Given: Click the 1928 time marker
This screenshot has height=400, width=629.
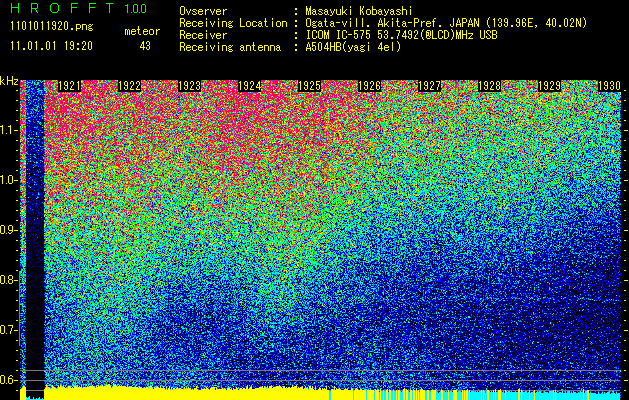Looking at the screenshot, I should pos(490,86).
